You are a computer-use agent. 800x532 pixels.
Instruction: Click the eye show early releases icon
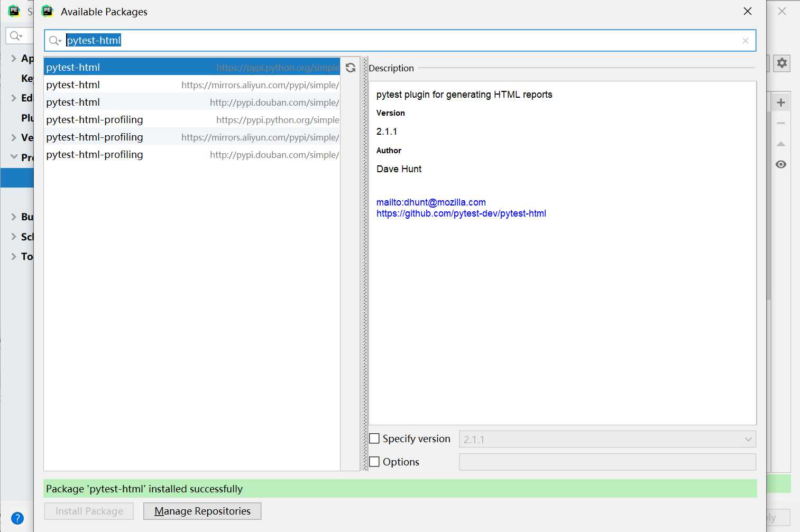point(781,164)
